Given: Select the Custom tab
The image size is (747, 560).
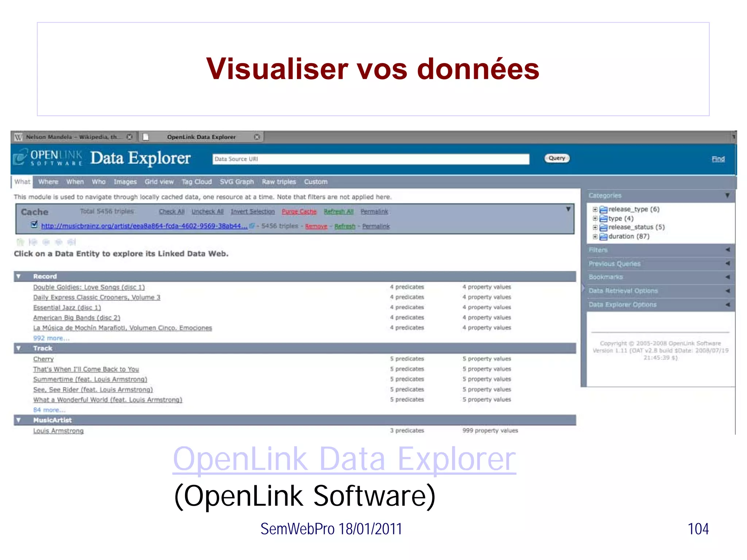Looking at the screenshot, I should point(316,182).
